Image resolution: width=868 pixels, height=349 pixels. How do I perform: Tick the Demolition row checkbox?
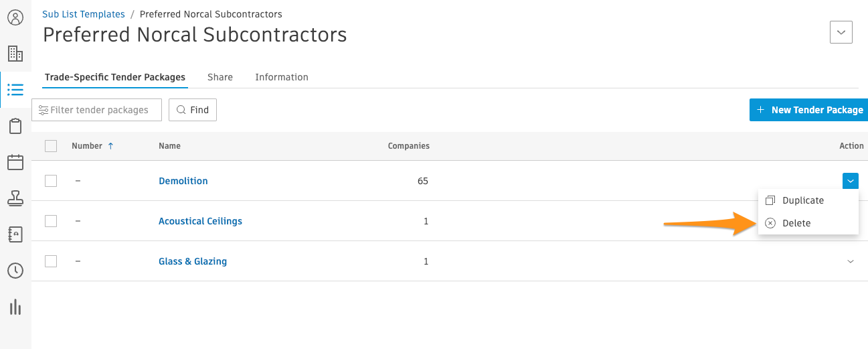click(51, 181)
